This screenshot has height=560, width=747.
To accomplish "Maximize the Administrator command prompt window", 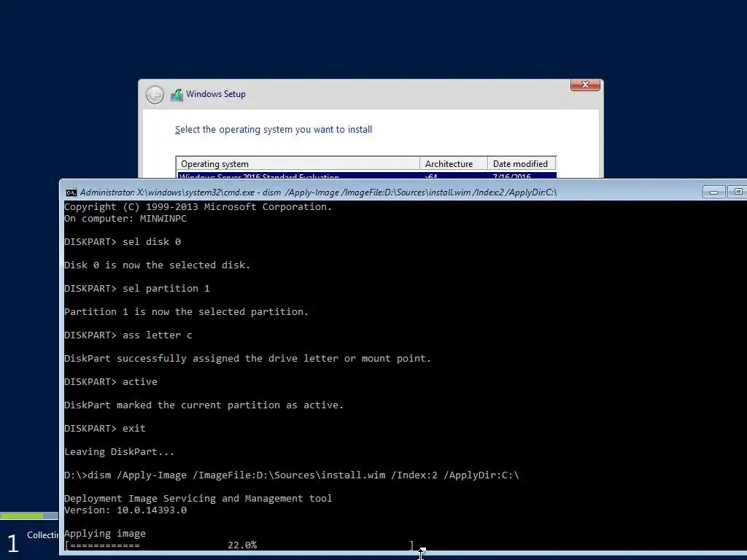I will (738, 192).
